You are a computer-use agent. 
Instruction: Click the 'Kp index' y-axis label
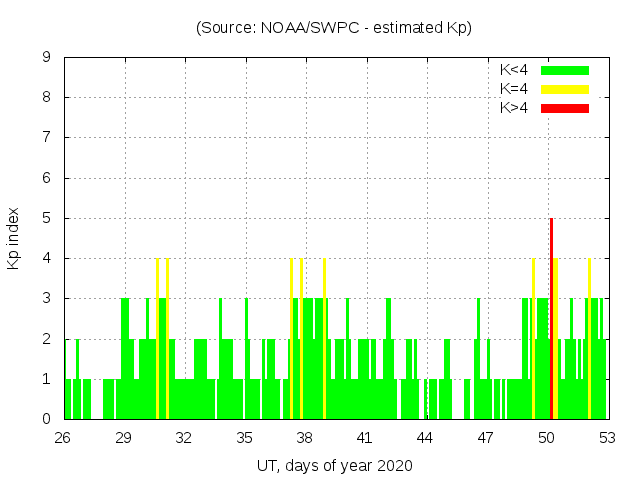click(13, 238)
